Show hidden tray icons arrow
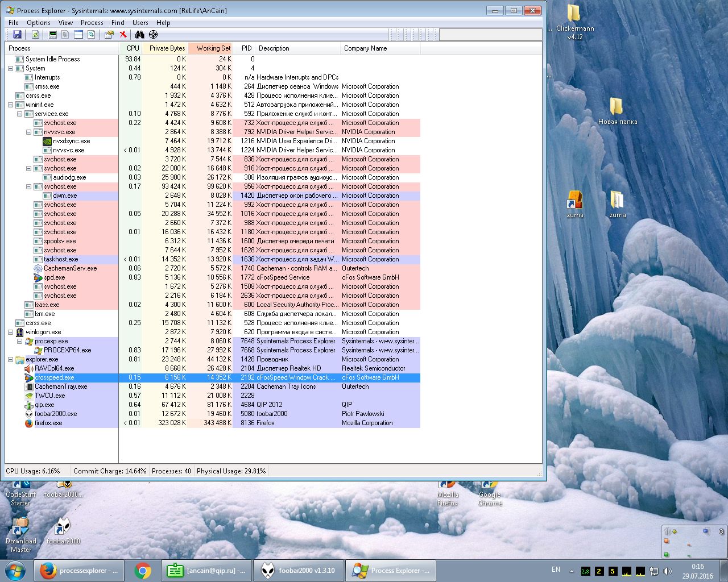The height and width of the screenshot is (582, 728). 571,571
